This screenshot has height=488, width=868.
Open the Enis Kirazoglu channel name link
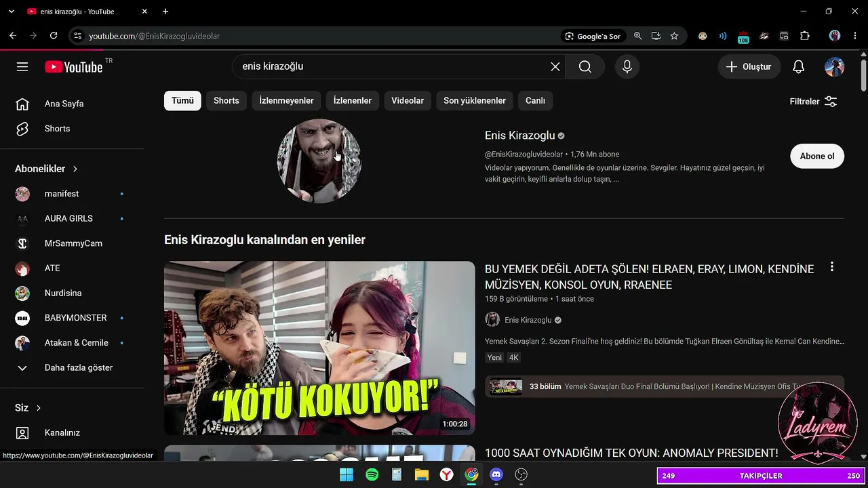pyautogui.click(x=520, y=136)
